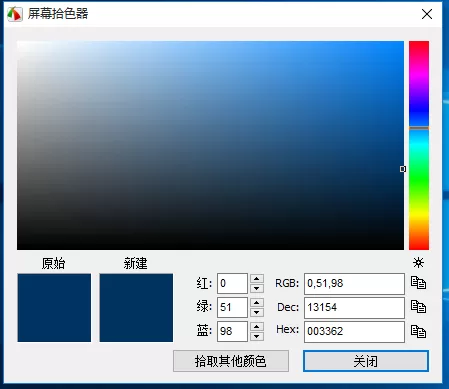Click the 红: label
Image resolution: width=449 pixels, height=389 pixels.
[x=204, y=283]
